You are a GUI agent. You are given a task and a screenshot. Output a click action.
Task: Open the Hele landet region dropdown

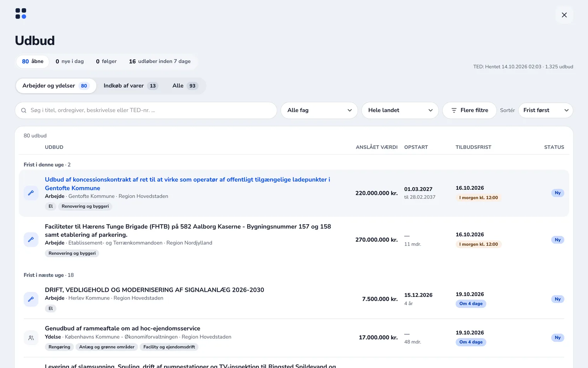pyautogui.click(x=400, y=110)
